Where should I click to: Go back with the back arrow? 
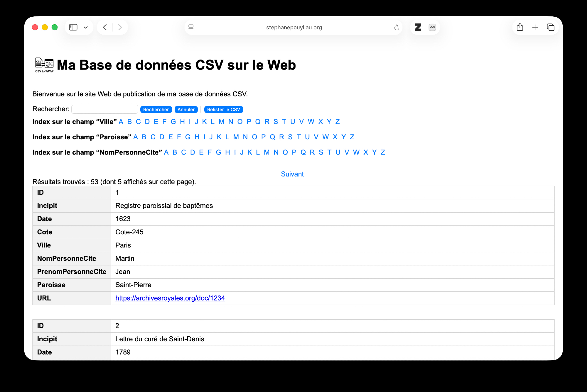point(105,27)
